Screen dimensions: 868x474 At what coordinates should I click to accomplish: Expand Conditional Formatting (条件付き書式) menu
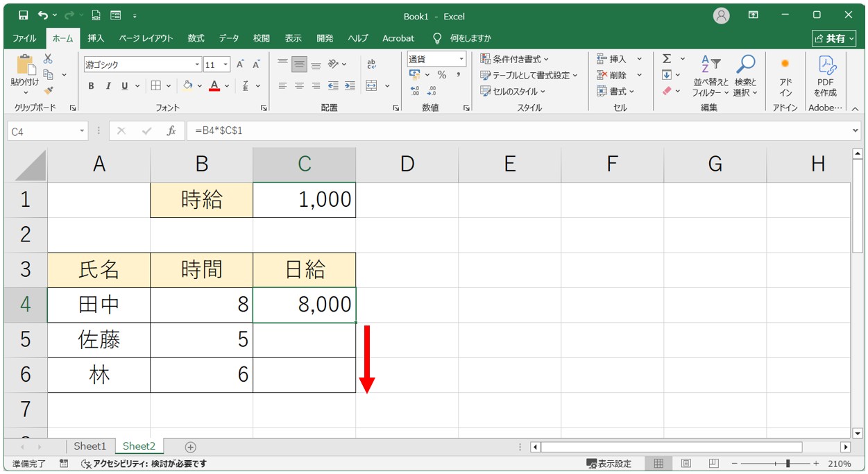pyautogui.click(x=515, y=59)
